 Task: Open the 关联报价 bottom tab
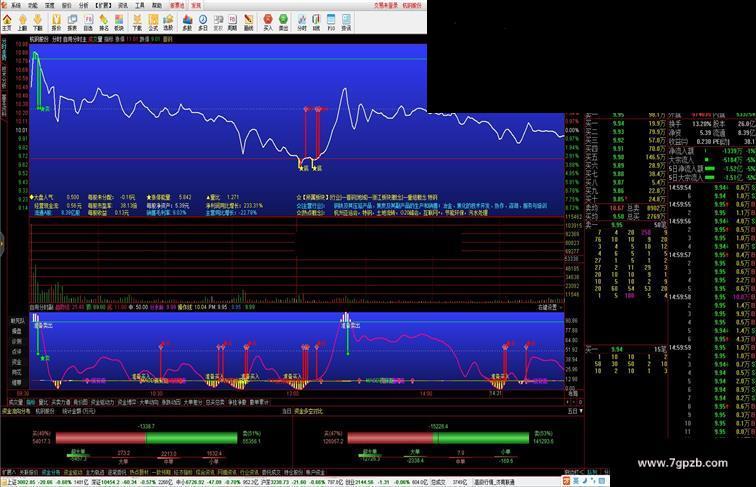tap(29, 472)
